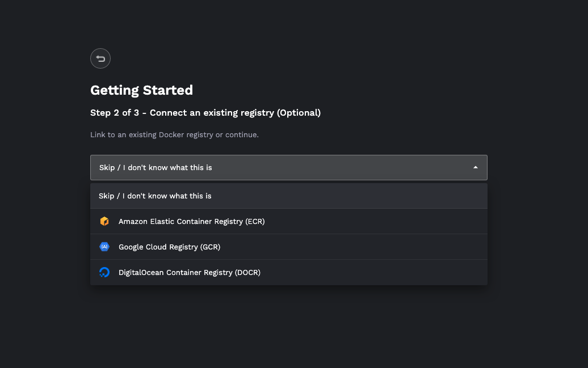The height and width of the screenshot is (368, 588).
Task: Click the '(ECR)' abbreviation text
Action: [255, 222]
